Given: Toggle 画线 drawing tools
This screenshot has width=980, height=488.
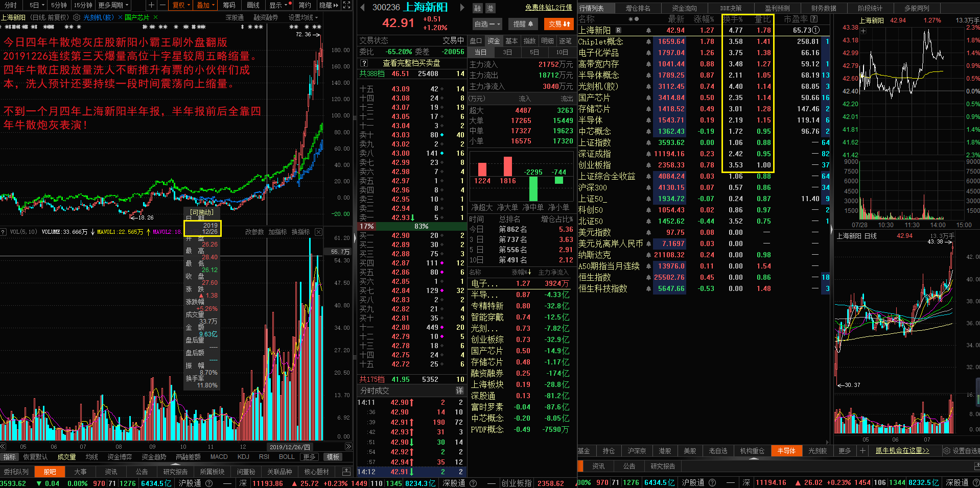Looking at the screenshot, I should point(253,5).
